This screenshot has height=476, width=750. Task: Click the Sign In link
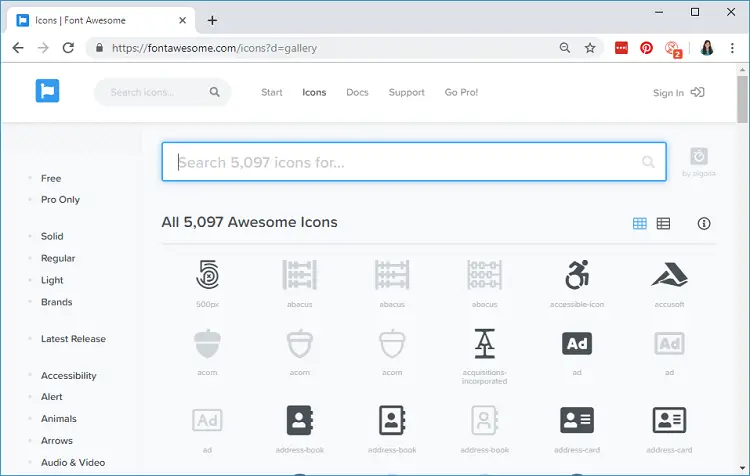(668, 93)
